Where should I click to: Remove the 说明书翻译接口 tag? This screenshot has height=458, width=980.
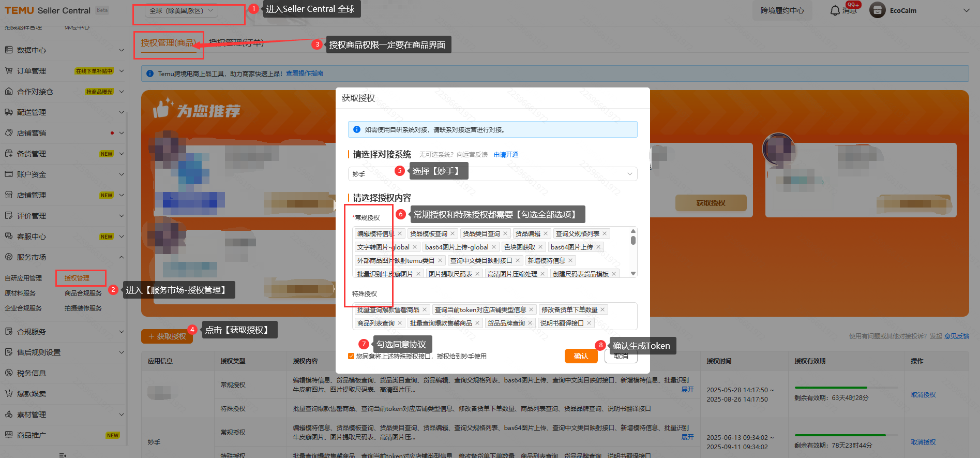[589, 323]
